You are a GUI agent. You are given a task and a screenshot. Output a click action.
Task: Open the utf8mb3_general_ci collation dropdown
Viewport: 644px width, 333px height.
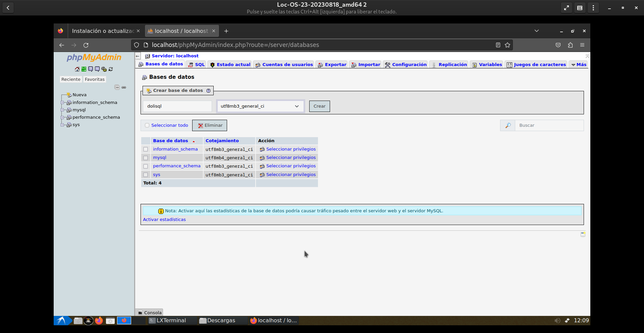[x=260, y=106]
